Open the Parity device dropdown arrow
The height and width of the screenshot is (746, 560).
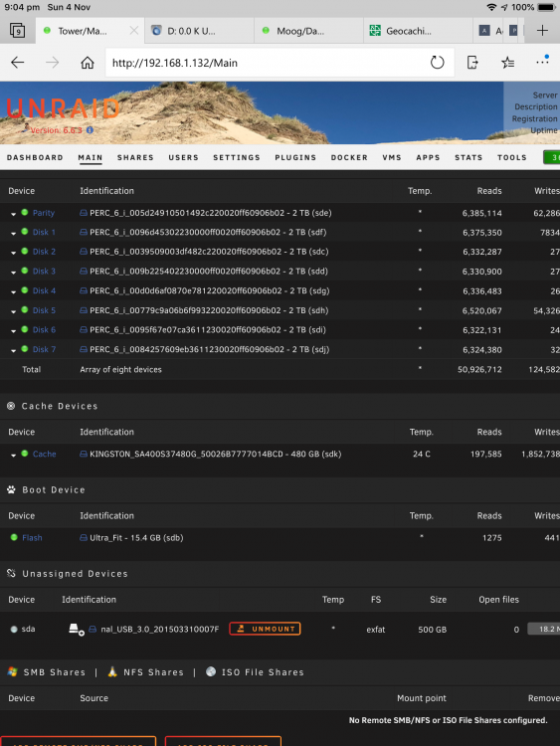pos(13,214)
